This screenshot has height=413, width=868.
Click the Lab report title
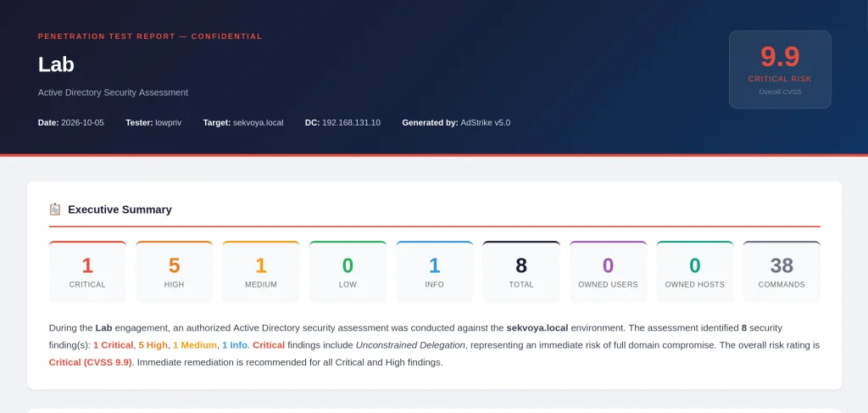[56, 64]
